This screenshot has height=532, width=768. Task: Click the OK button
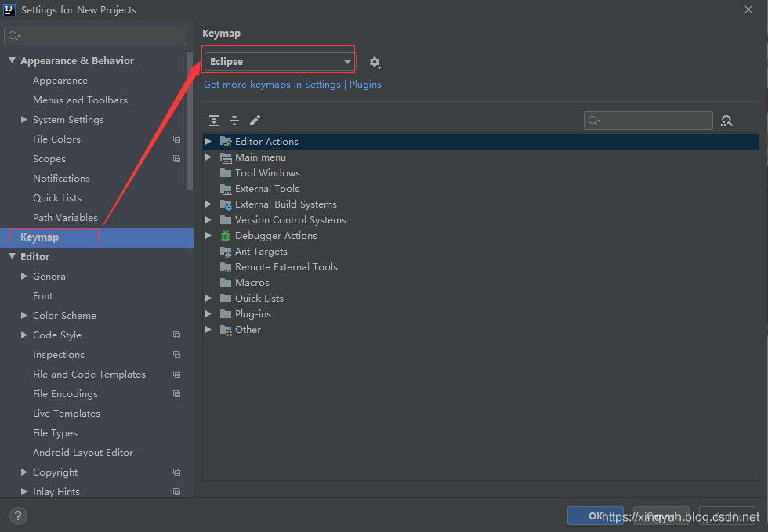[595, 516]
